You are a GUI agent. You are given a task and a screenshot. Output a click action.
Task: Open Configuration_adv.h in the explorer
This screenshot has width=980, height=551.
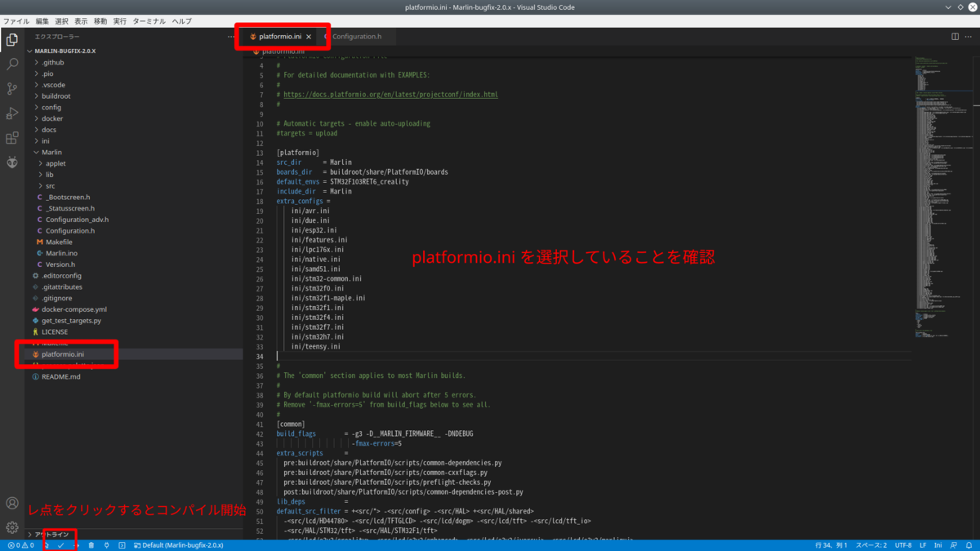134,220
